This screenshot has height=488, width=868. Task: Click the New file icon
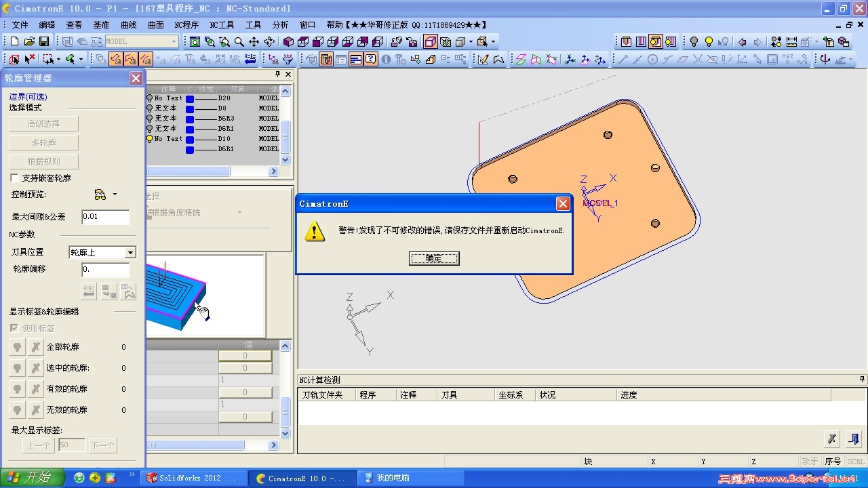(15, 42)
